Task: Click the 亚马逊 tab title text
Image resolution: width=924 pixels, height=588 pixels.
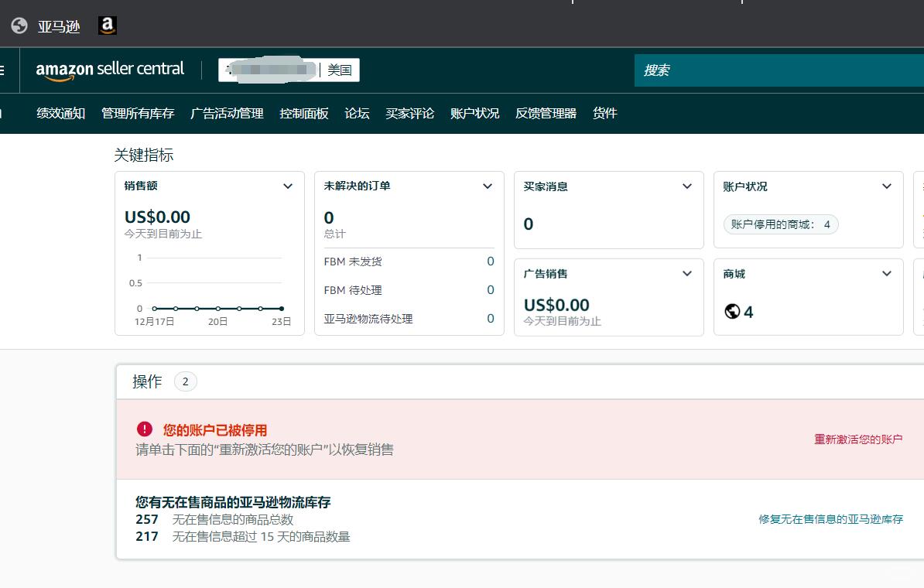Action: [59, 26]
